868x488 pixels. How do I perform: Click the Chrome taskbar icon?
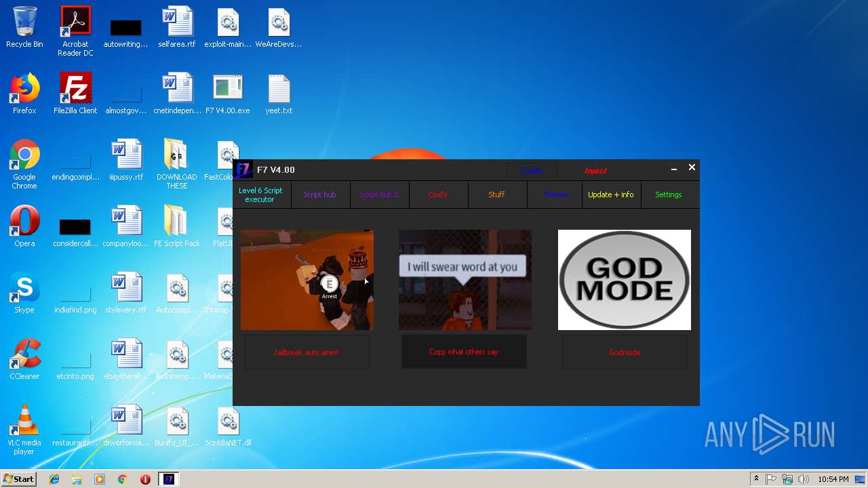click(x=123, y=479)
